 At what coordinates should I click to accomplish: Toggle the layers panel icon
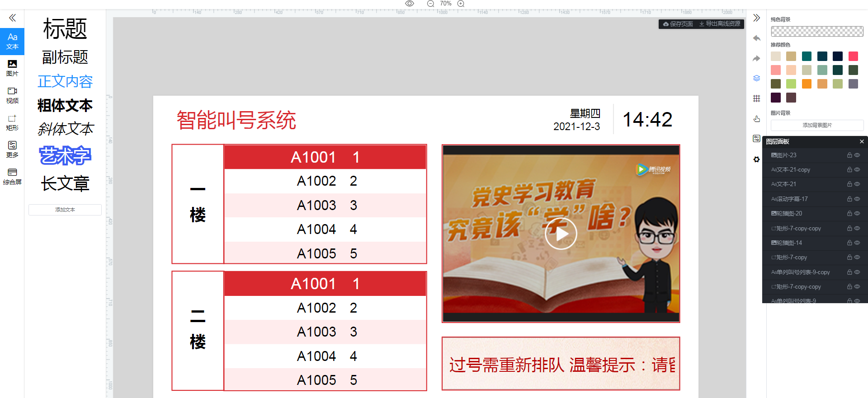(x=756, y=78)
